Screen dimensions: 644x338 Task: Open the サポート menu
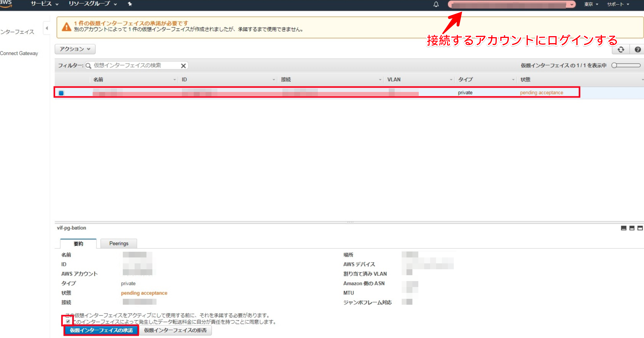click(x=618, y=4)
